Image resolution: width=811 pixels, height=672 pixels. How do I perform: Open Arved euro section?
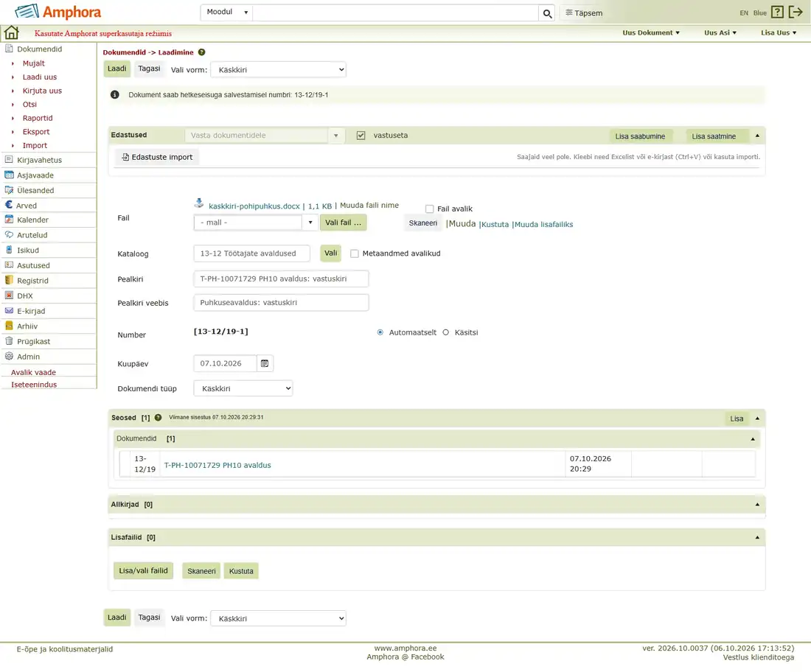(27, 206)
